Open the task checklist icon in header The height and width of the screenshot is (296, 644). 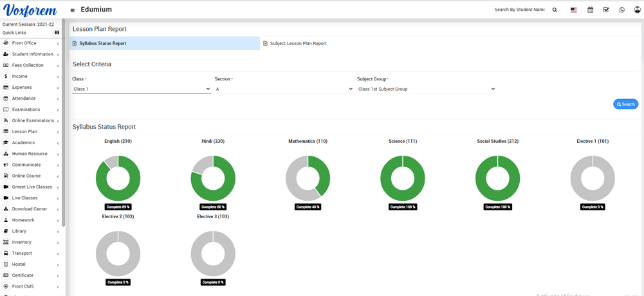coord(606,10)
